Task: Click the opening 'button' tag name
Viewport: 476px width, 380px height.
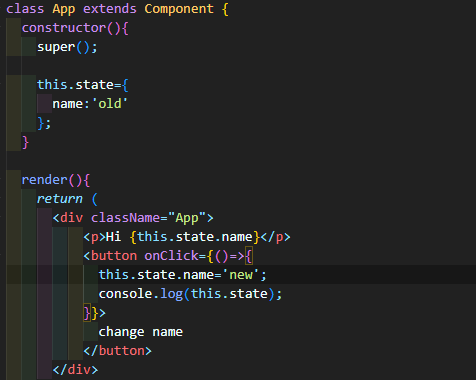Action: click(114, 256)
